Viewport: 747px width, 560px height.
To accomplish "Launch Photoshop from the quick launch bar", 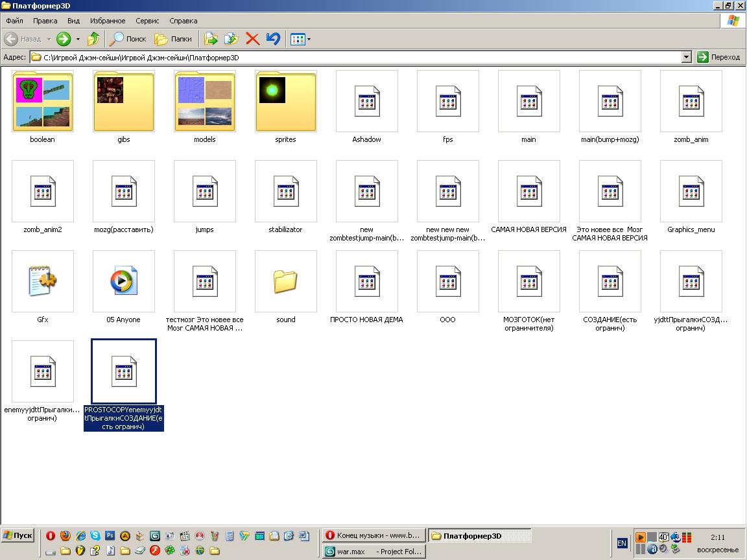I will (x=110, y=536).
